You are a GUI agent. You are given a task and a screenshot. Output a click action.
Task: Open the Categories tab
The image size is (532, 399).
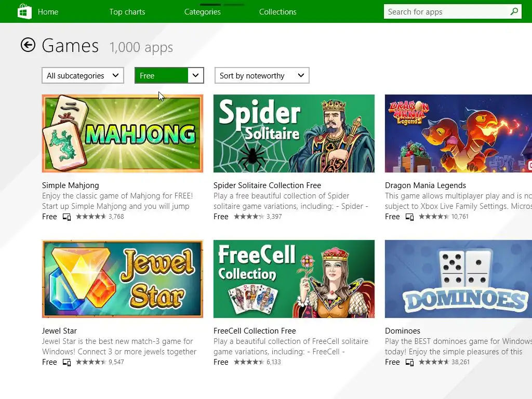(203, 11)
